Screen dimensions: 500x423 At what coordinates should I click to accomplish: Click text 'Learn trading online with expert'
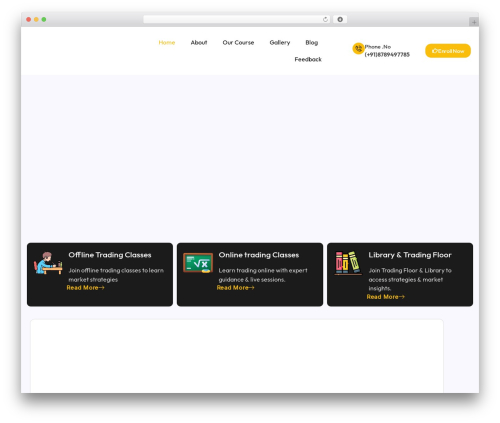[x=263, y=270]
